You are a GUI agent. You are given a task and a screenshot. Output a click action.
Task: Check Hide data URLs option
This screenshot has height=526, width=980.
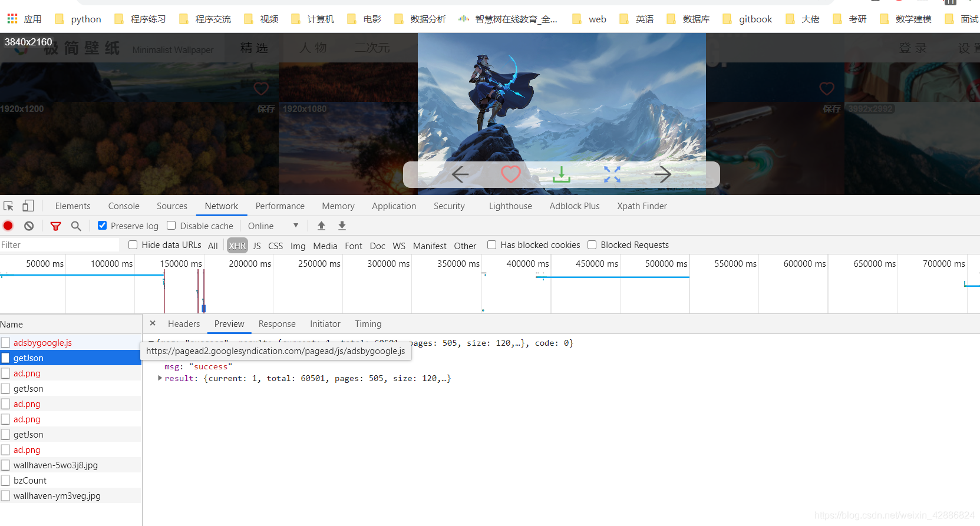[x=133, y=245]
